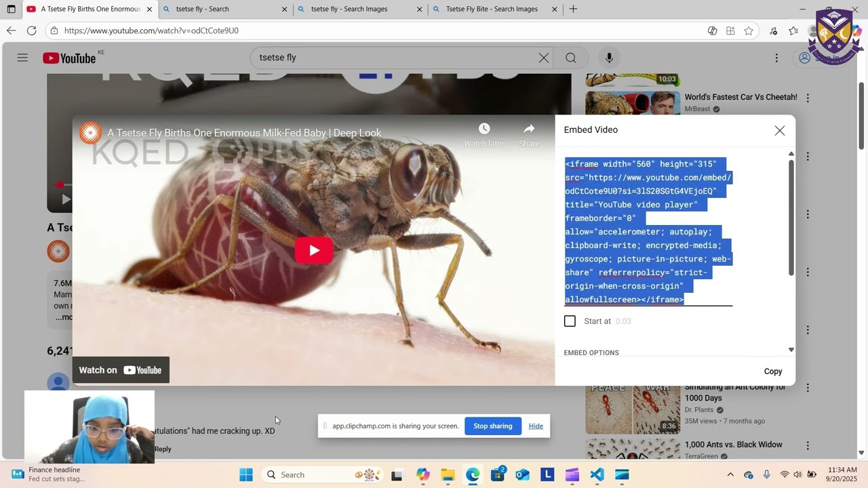Open File Explorer from the taskbar
Image resolution: width=868 pixels, height=488 pixels.
[448, 474]
